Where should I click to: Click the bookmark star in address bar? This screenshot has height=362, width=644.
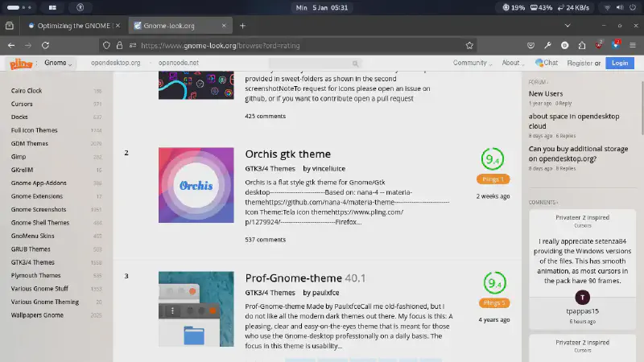(x=469, y=45)
